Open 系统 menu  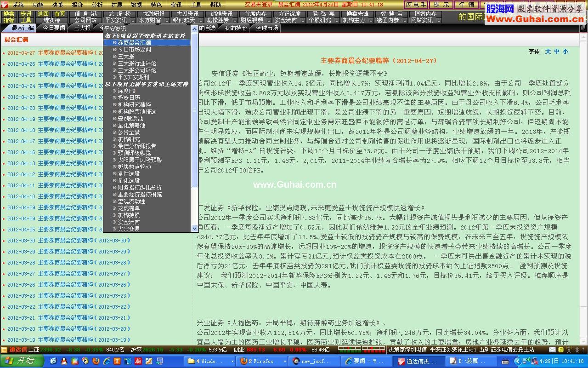[x=18, y=5]
